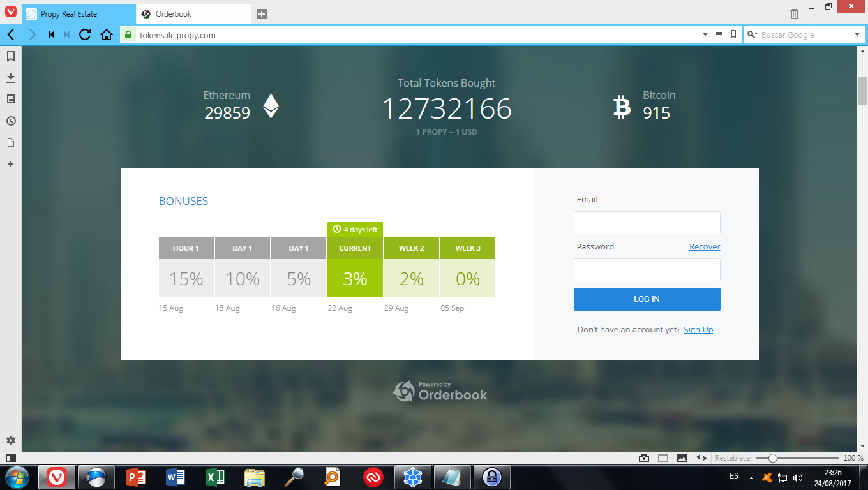Open the Window panel in sidebar
868x490 pixels.
pyautogui.click(x=11, y=143)
